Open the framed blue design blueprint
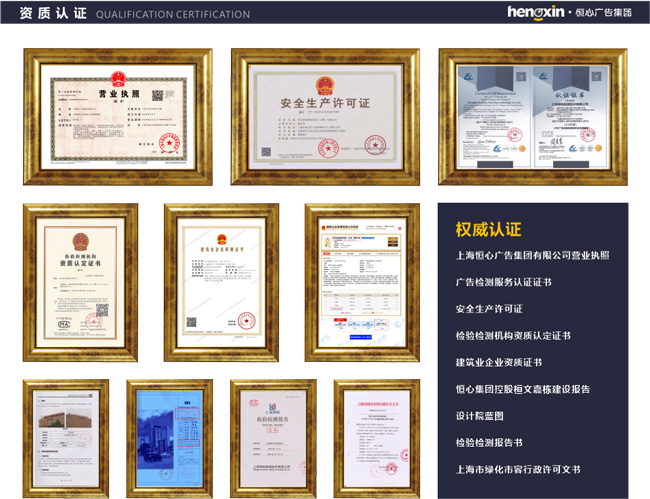The width and height of the screenshot is (650, 499). pyautogui.click(x=170, y=438)
